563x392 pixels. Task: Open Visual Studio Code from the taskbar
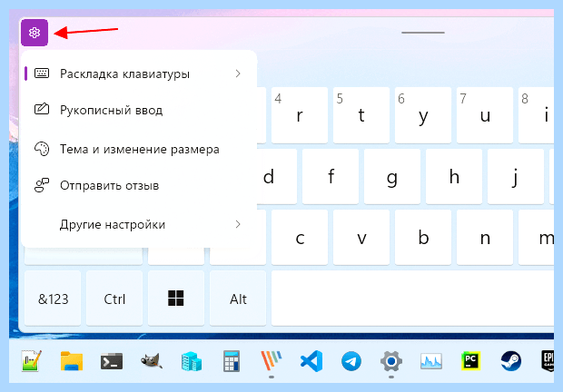click(x=311, y=361)
